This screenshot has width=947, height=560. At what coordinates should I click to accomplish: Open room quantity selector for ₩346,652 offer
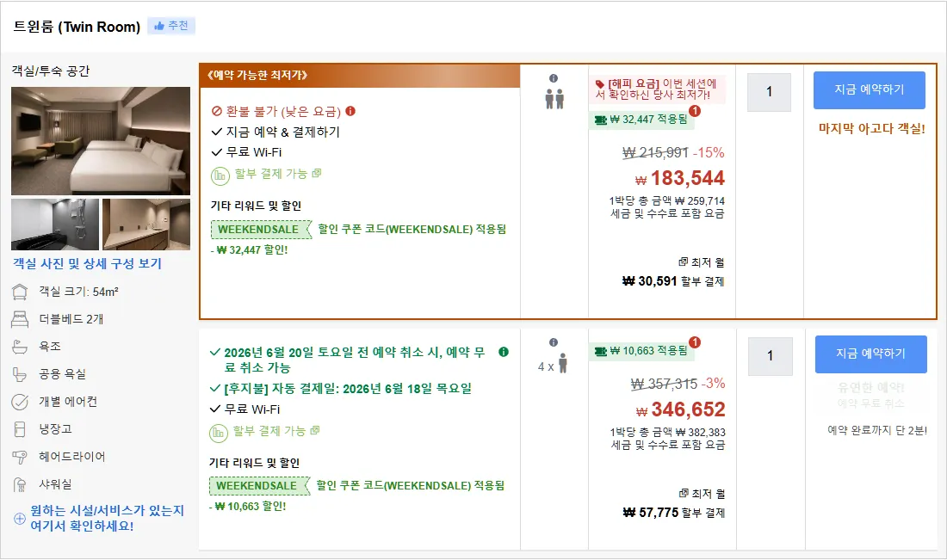click(770, 356)
